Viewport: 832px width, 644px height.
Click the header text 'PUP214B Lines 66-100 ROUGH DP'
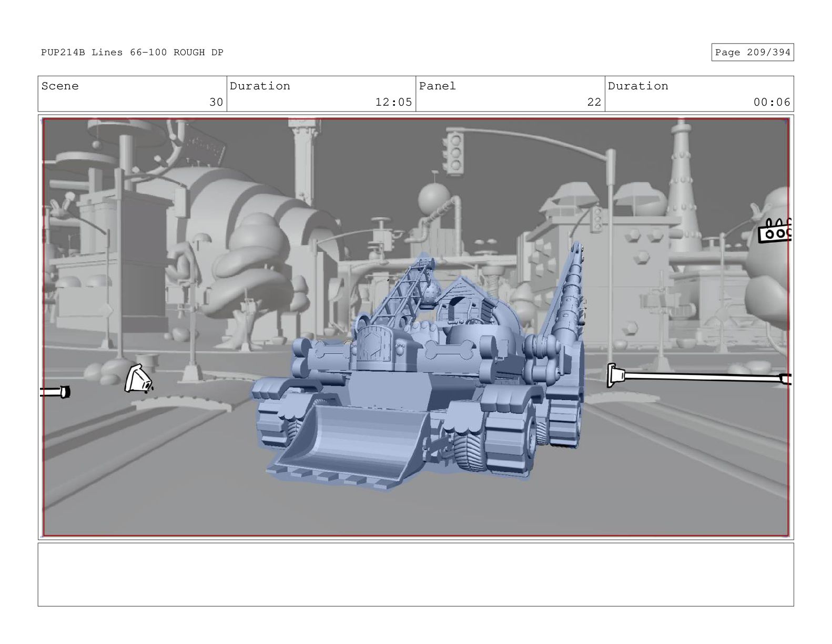point(132,52)
